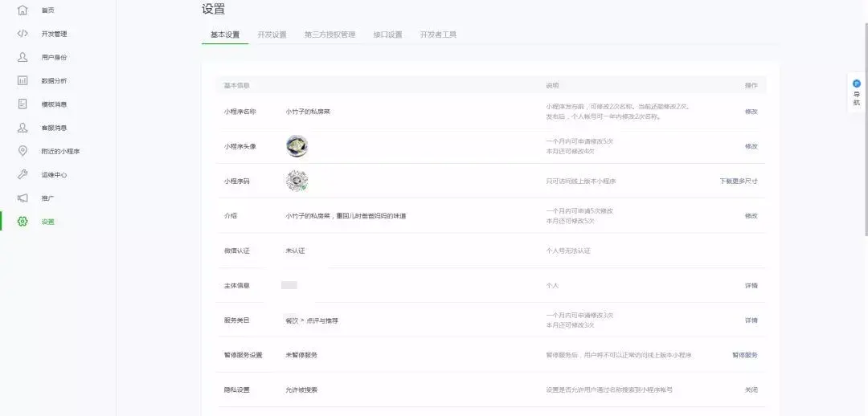This screenshot has width=868, height=416.
Task: Click the 设置 page heading
Action: [213, 10]
